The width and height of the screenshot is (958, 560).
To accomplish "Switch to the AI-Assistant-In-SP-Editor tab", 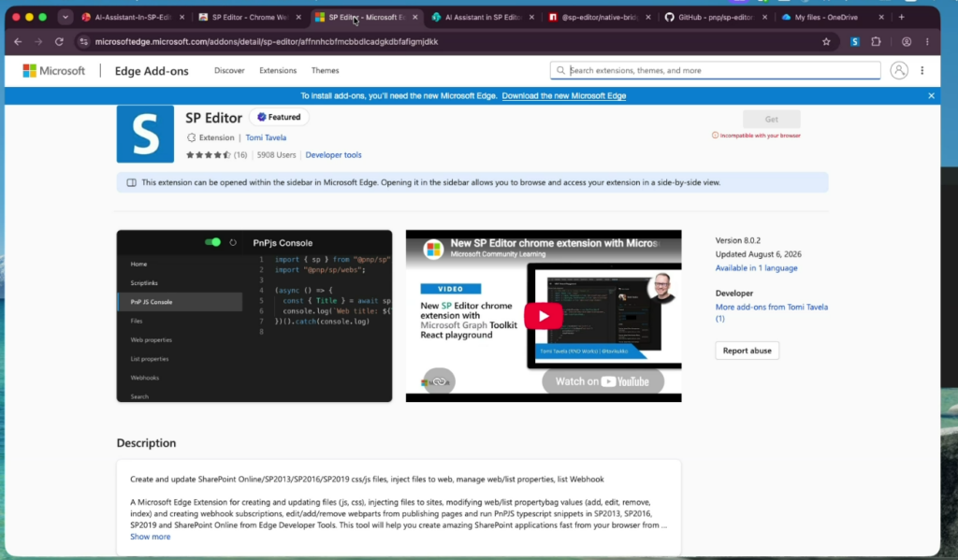I will point(133,17).
